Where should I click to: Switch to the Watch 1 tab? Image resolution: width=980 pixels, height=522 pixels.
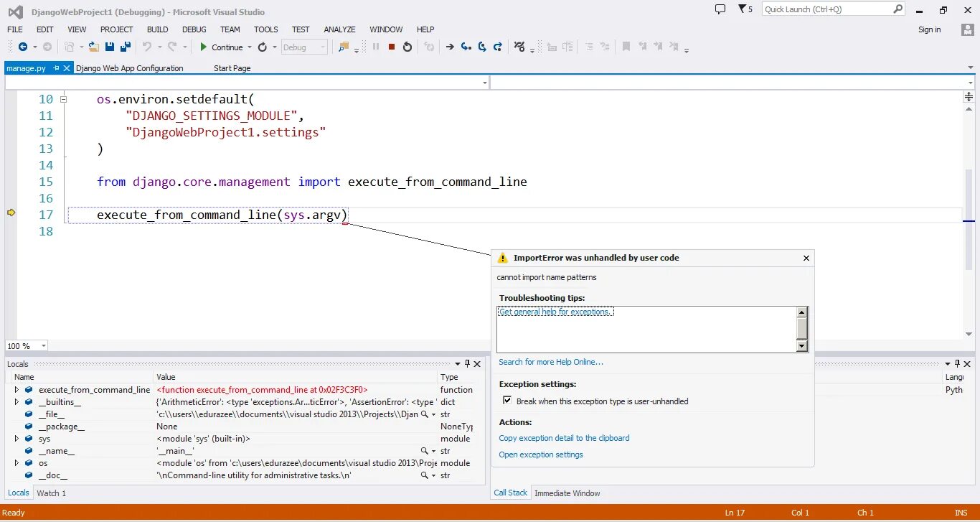pos(51,493)
